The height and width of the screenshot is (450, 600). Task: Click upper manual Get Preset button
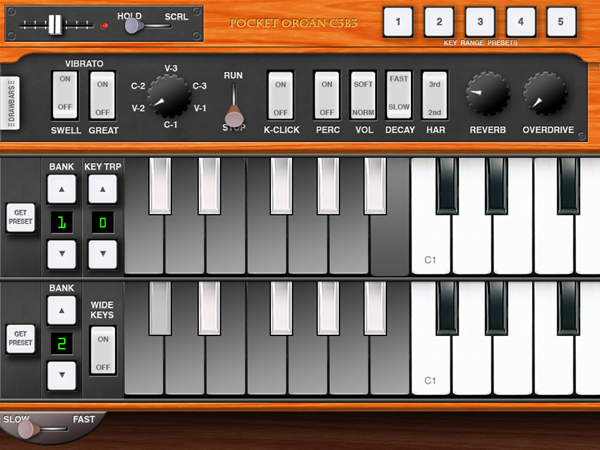21,217
